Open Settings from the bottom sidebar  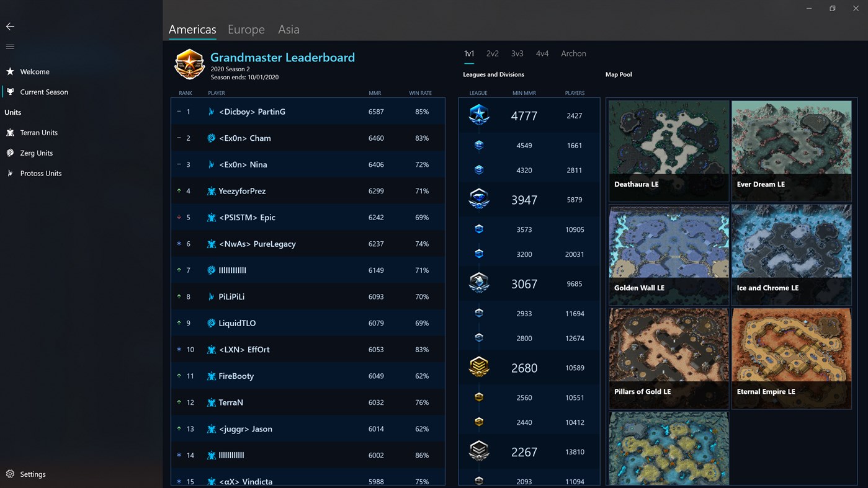pos(25,474)
